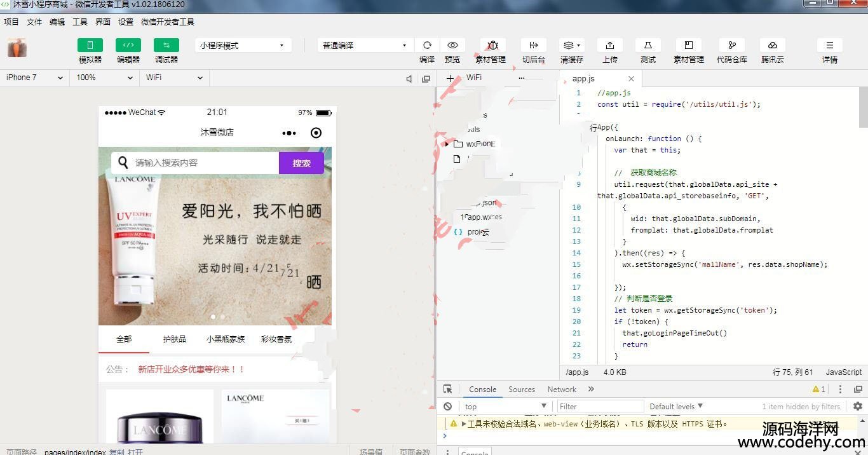The image size is (868, 455).
Task: Toggle the debugger panel button
Action: pyautogui.click(x=166, y=45)
